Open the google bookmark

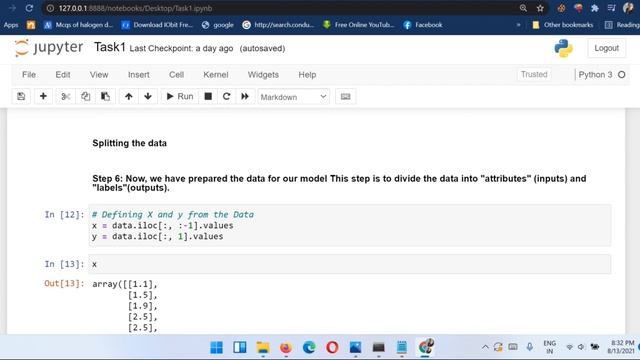pyautogui.click(x=218, y=25)
